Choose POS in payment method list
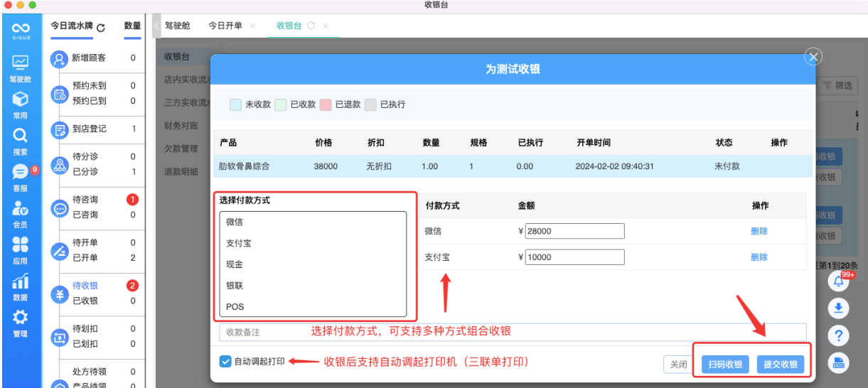 [313, 307]
